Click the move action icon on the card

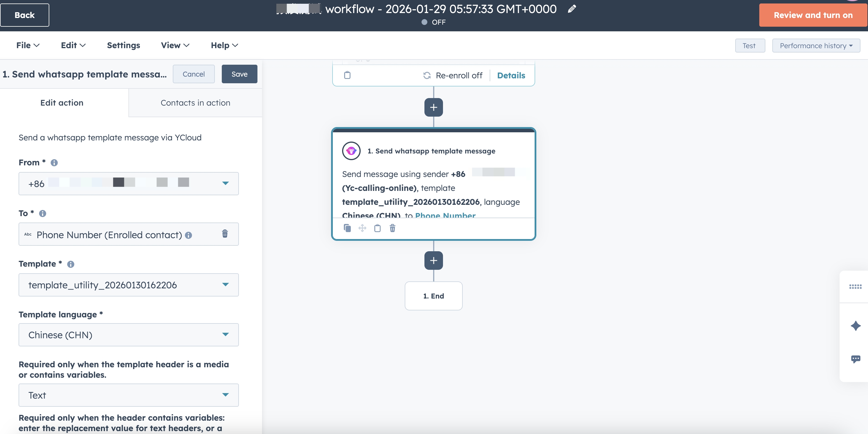[362, 228]
